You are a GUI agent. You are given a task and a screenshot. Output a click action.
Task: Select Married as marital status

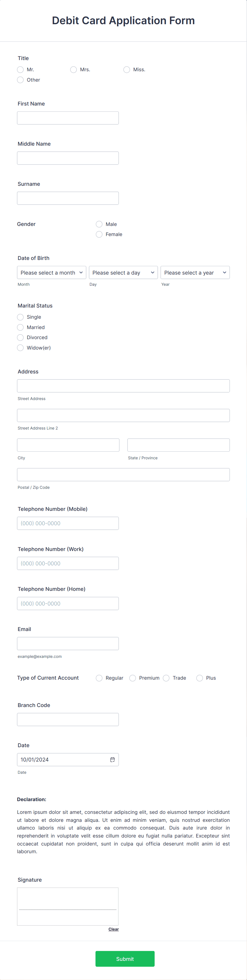pyautogui.click(x=20, y=327)
